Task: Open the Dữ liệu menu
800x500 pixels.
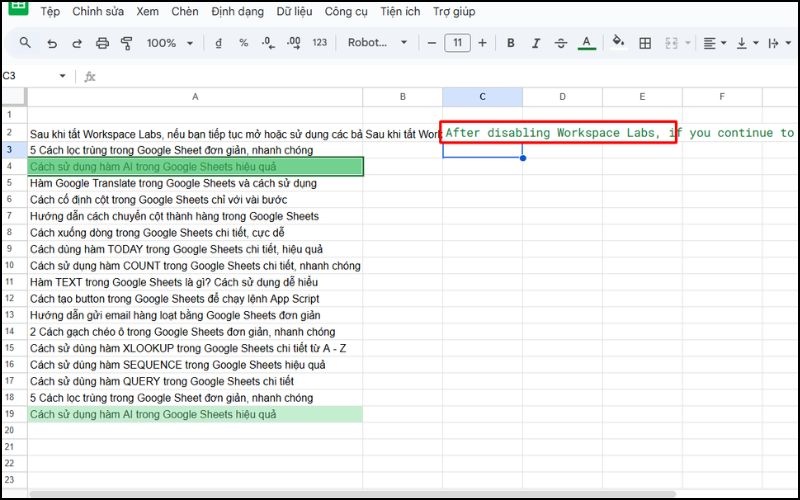Action: coord(294,11)
